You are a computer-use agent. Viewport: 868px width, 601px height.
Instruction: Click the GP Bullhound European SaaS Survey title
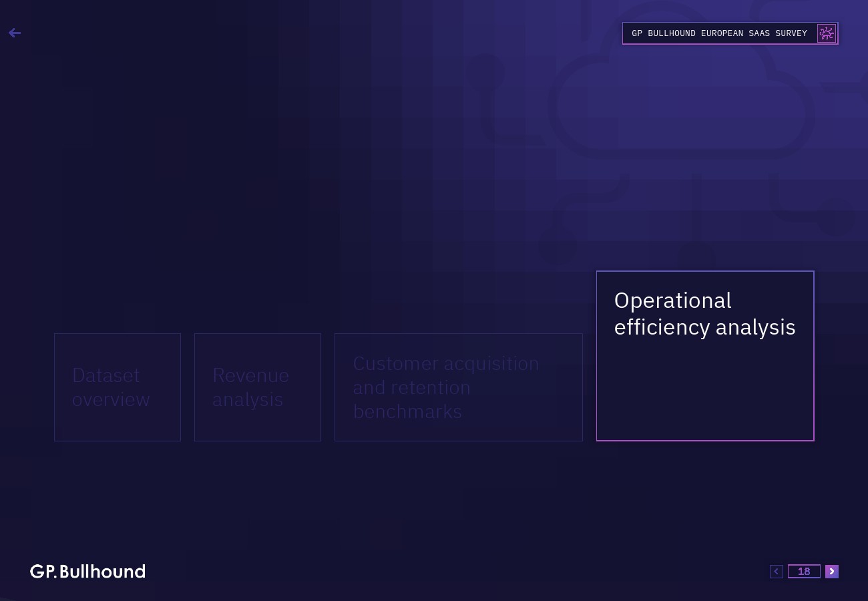(x=719, y=33)
